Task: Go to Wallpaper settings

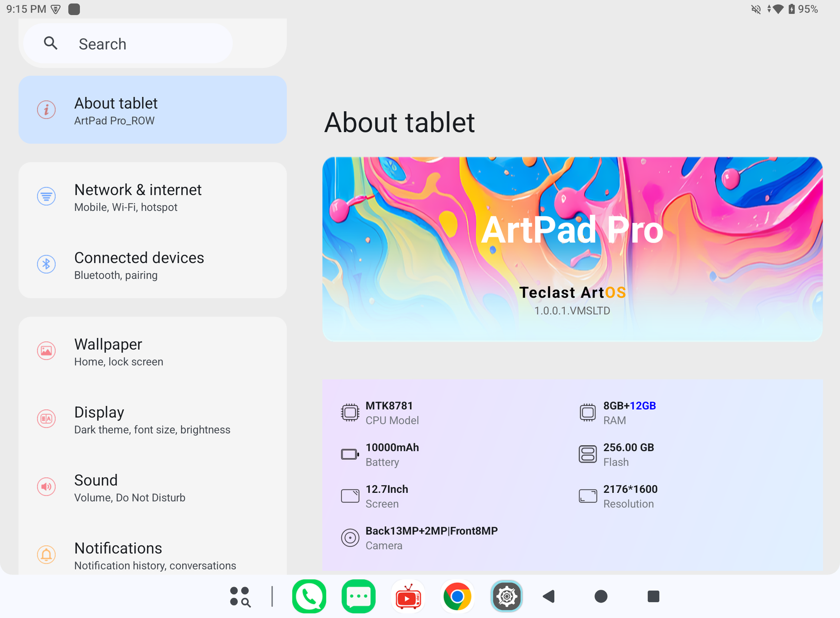Action: tap(152, 351)
